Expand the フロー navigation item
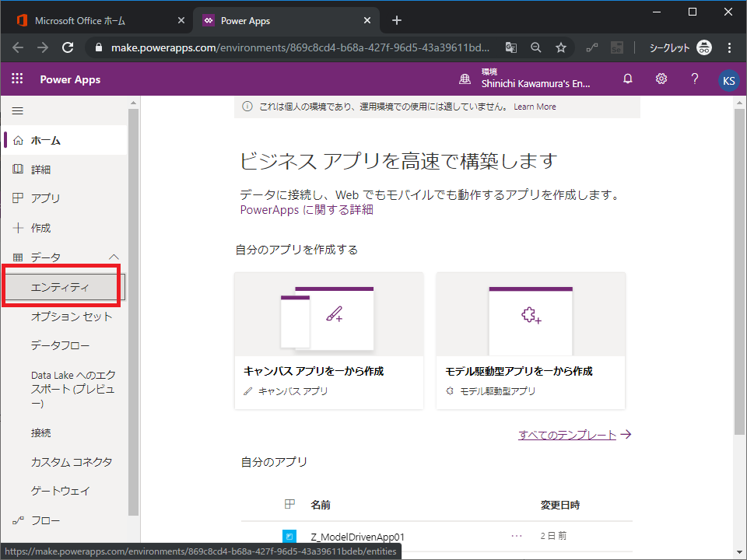The height and width of the screenshot is (560, 747). pos(45,520)
